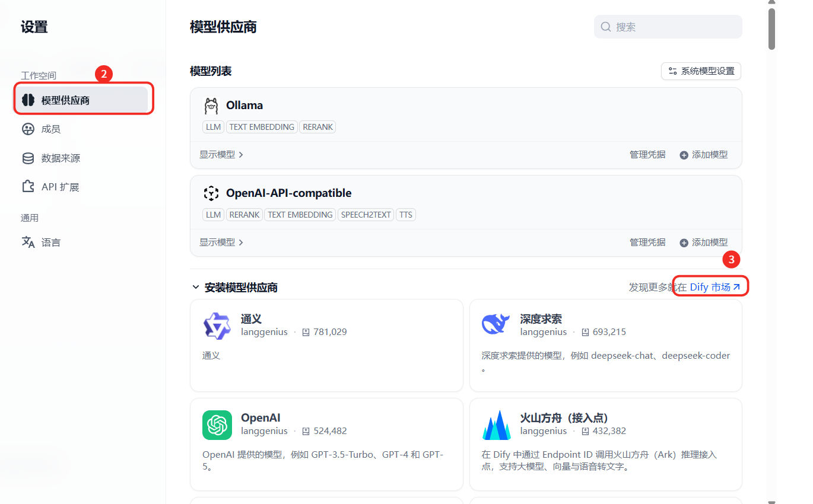Click the download count icon on 火山方舟 card
The width and height of the screenshot is (813, 504).
click(x=585, y=431)
